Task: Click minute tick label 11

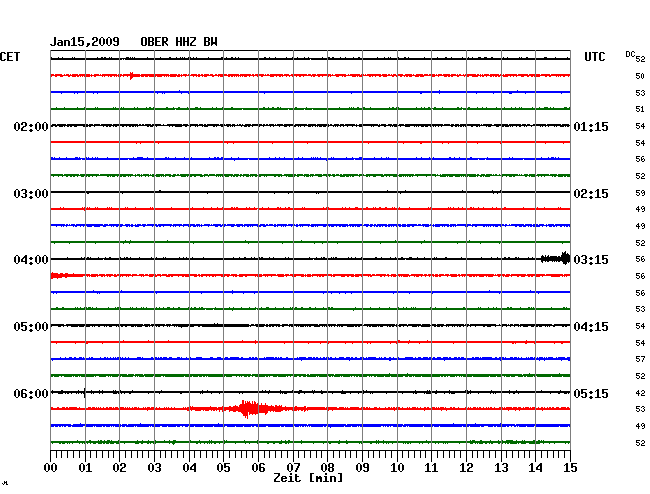Action: pyautogui.click(x=431, y=468)
